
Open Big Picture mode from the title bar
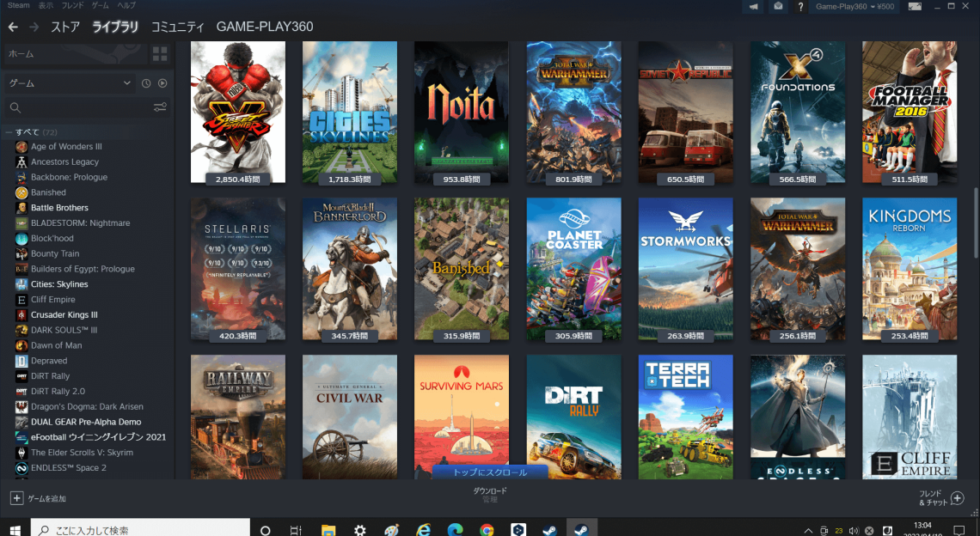pos(915,7)
